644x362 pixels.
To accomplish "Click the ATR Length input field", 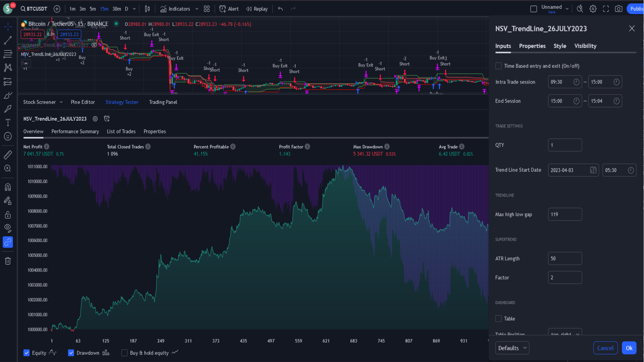I will (x=565, y=258).
